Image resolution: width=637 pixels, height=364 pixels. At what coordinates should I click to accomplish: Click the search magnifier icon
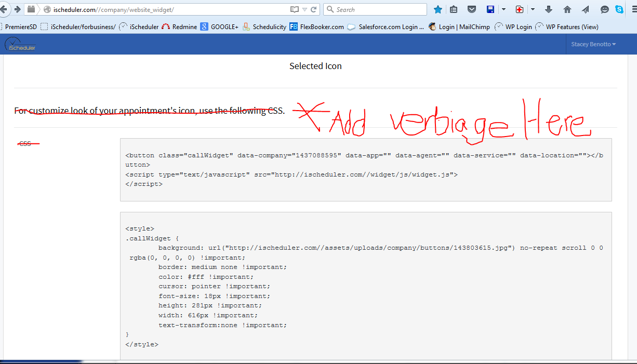point(330,9)
